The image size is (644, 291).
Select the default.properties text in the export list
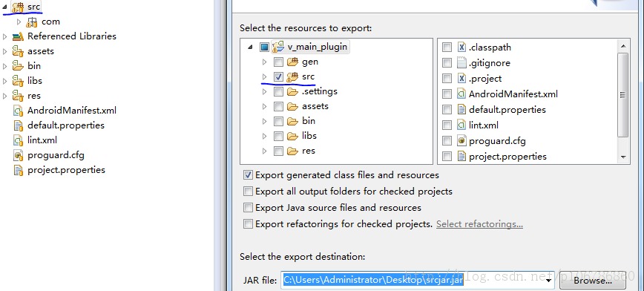tap(507, 110)
